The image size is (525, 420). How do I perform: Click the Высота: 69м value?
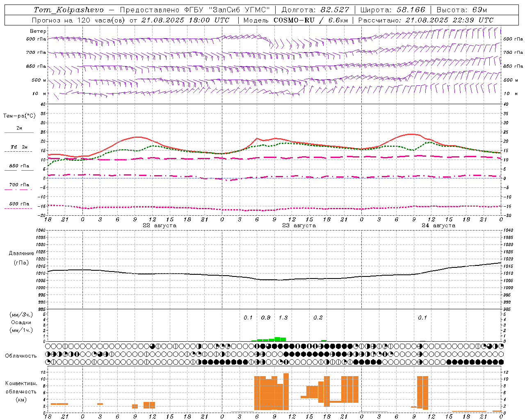point(462,10)
